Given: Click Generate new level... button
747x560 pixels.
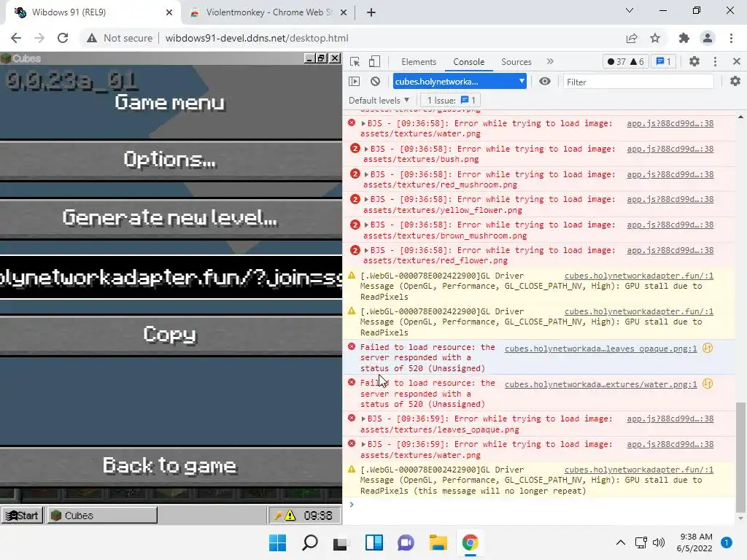Looking at the screenshot, I should (170, 218).
